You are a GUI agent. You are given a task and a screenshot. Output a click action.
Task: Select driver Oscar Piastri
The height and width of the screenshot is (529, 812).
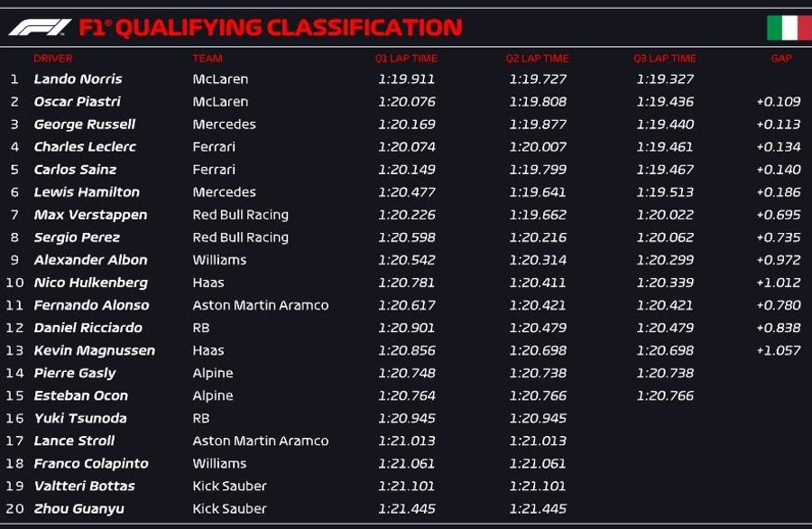[78, 101]
